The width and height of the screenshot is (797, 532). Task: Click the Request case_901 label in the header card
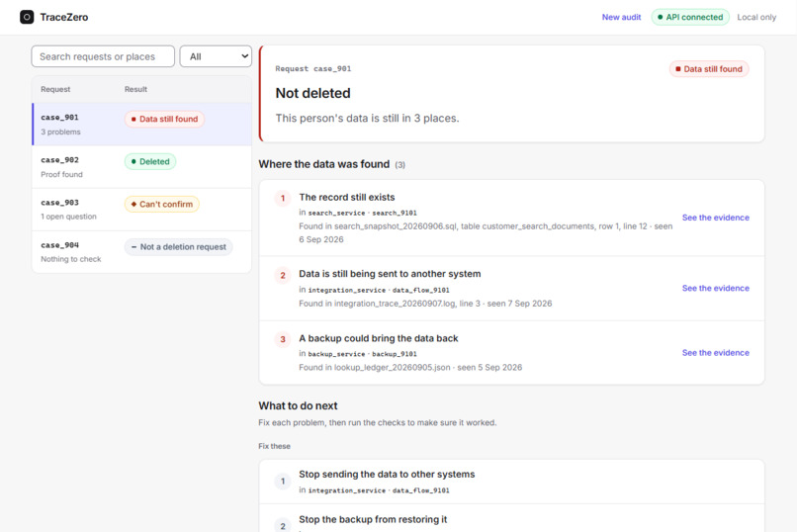pos(313,68)
